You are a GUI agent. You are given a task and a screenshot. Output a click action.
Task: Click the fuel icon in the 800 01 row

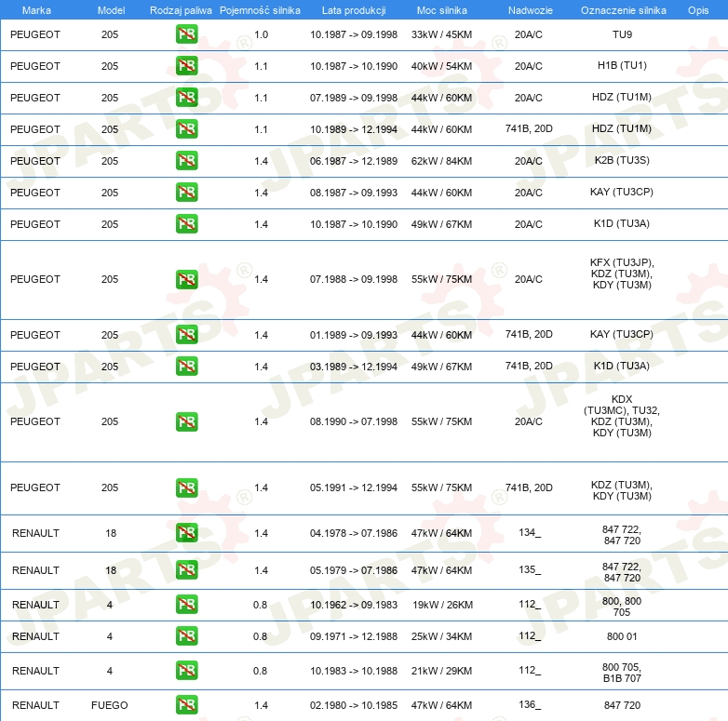(x=186, y=636)
